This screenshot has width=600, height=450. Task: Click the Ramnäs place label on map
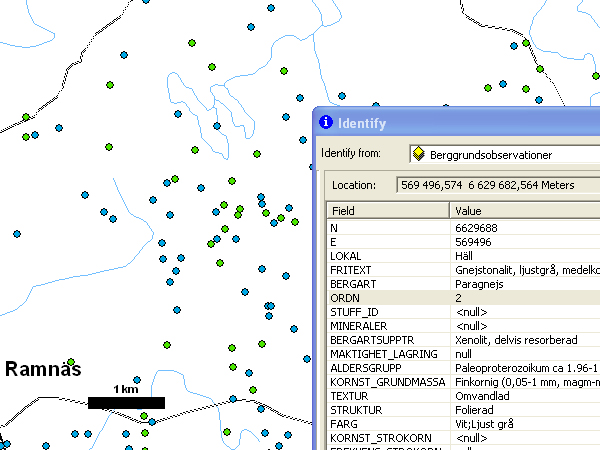pos(43,369)
